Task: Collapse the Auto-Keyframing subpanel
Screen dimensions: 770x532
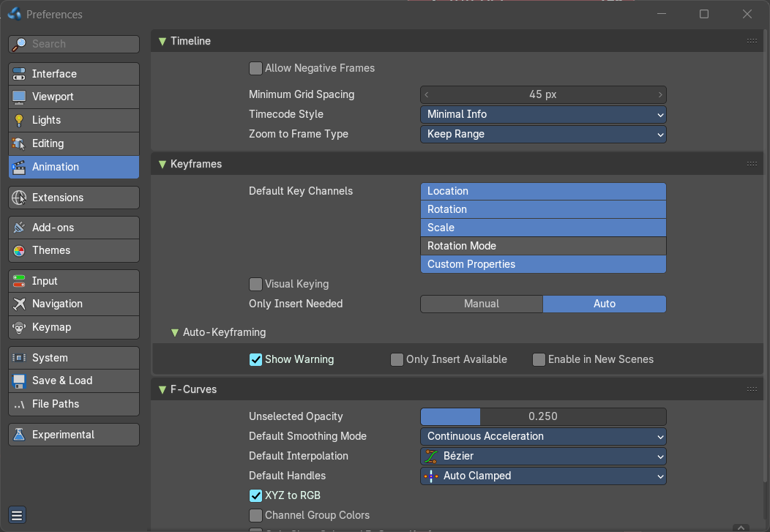Action: (175, 333)
